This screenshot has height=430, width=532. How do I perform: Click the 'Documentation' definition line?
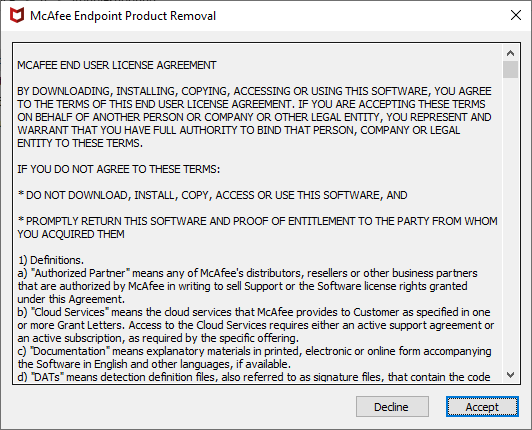254,351
